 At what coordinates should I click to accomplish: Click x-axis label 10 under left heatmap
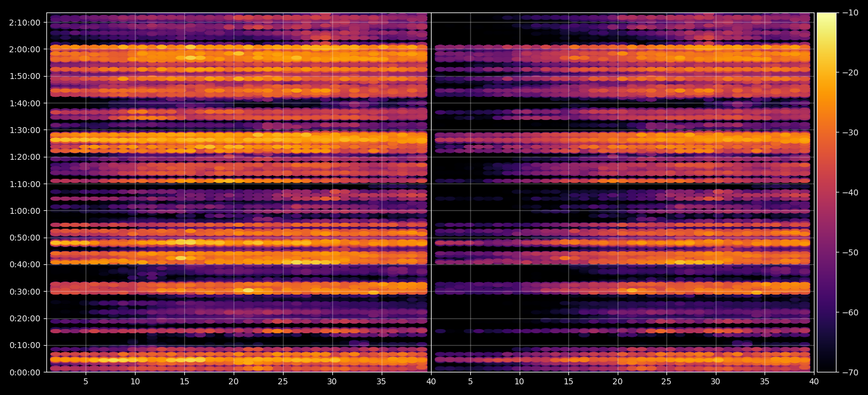point(135,381)
